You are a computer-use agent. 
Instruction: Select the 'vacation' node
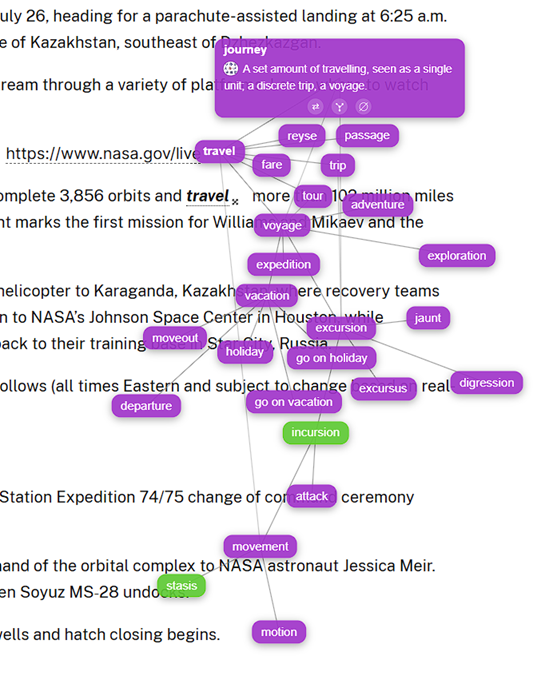point(267,296)
